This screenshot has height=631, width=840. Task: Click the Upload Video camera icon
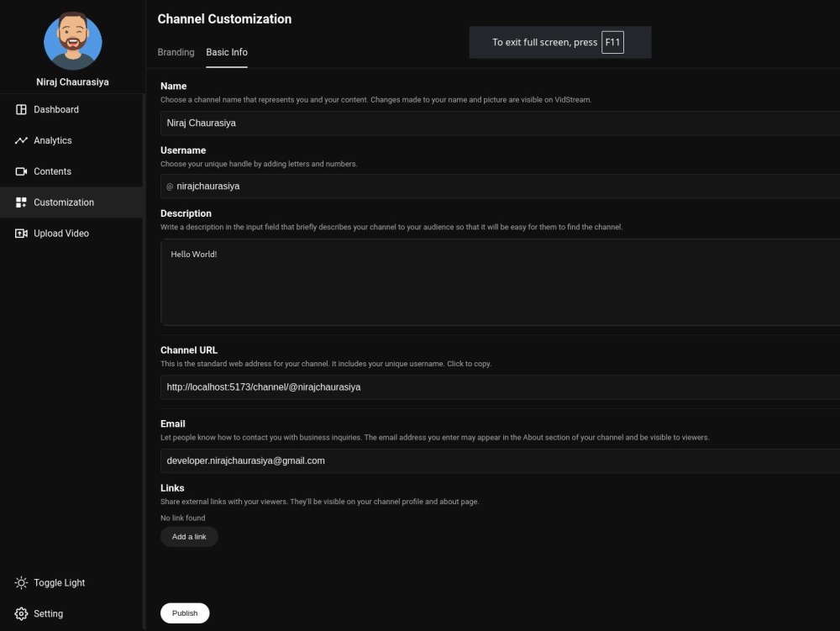tap(21, 234)
